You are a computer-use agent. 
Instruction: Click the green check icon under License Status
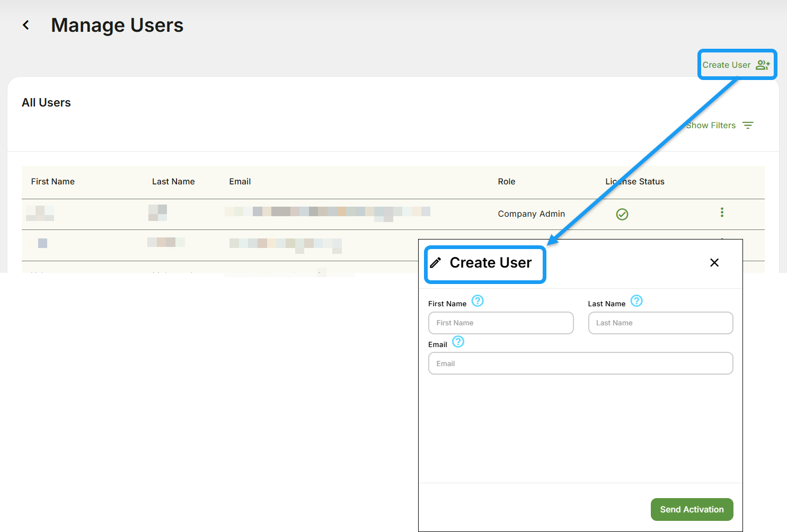(x=622, y=214)
